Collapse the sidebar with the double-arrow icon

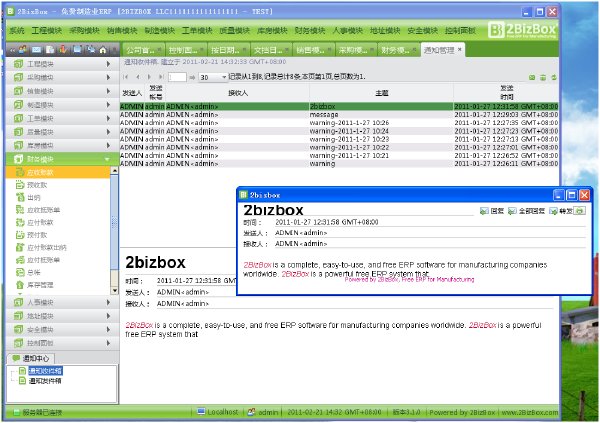pyautogui.click(x=13, y=50)
